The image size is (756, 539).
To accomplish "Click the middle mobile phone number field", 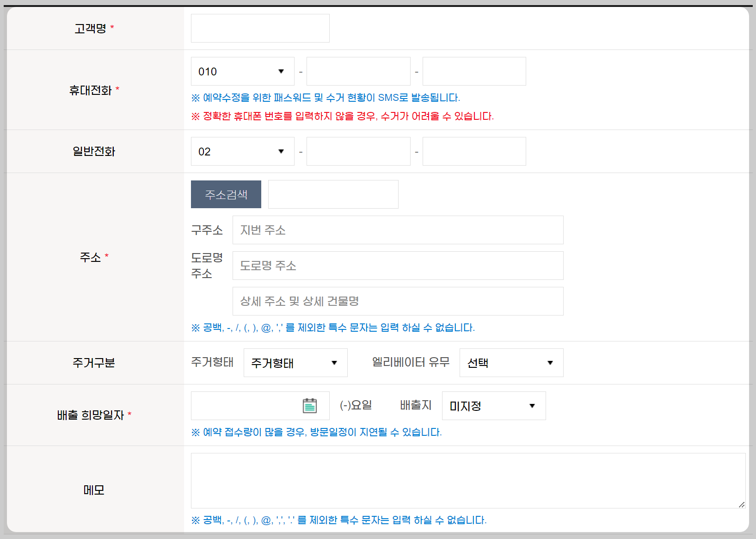I will click(358, 71).
